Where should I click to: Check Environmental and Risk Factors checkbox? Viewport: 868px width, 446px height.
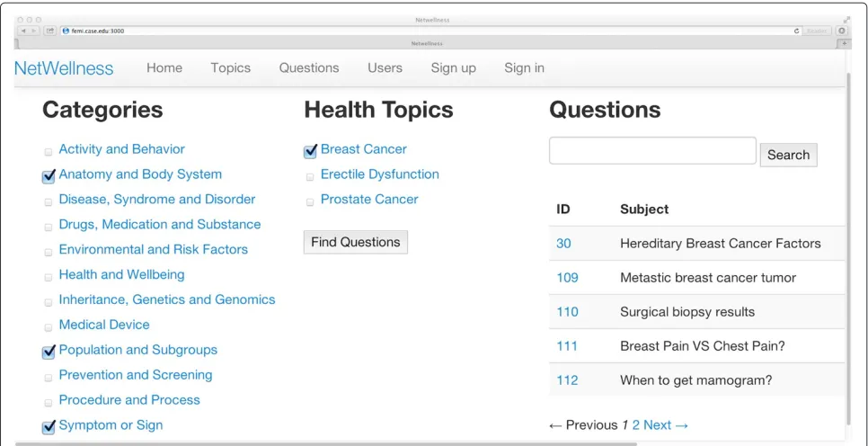click(x=49, y=252)
